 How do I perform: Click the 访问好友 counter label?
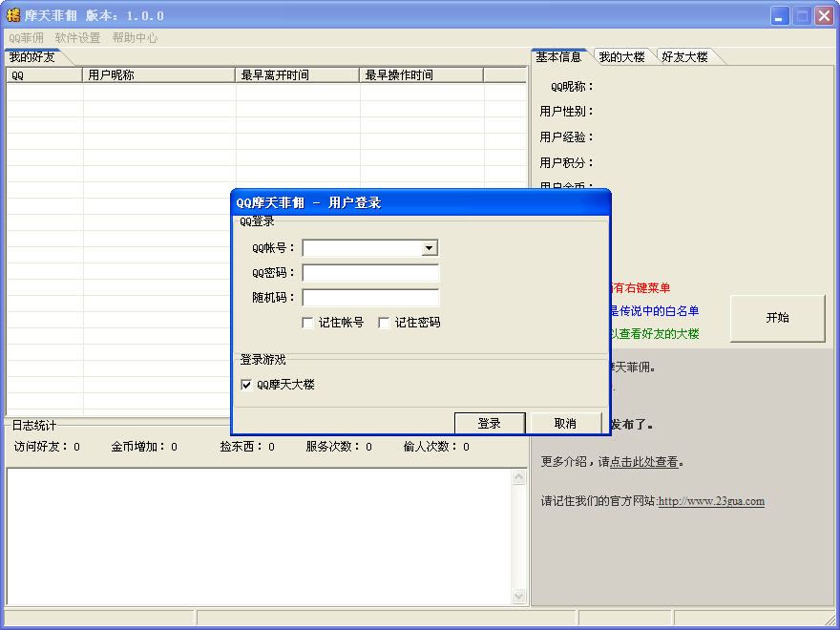tap(41, 447)
